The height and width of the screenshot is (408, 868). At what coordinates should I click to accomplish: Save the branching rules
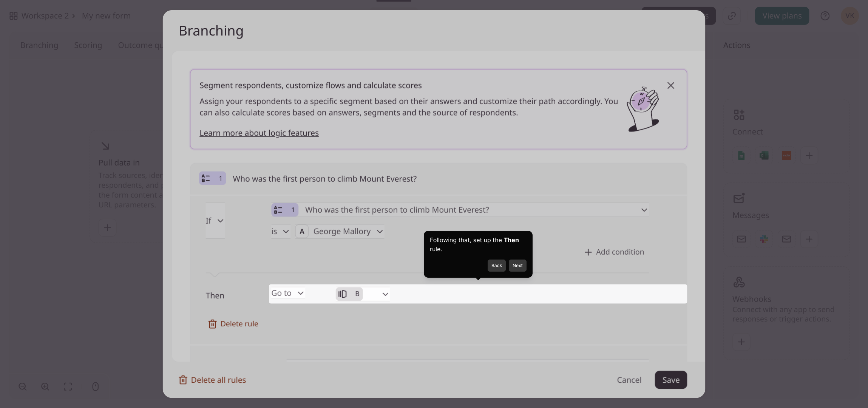point(671,380)
